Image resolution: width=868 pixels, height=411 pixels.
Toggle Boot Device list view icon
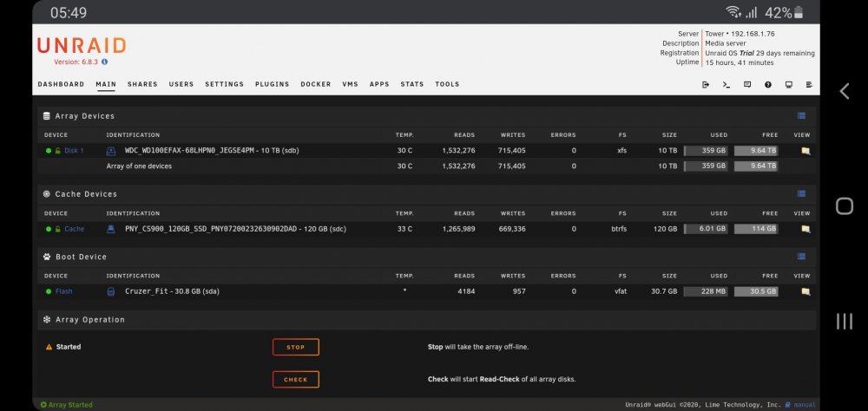pos(801,257)
